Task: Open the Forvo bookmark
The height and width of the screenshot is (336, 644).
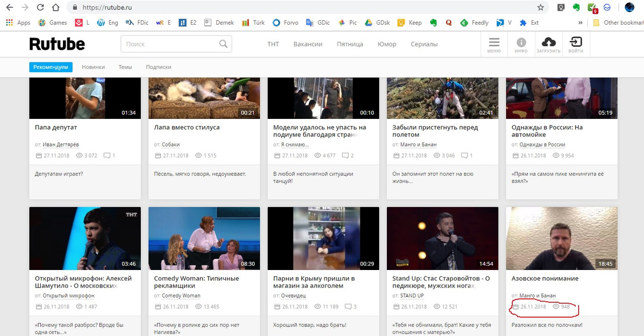Action: [x=285, y=23]
